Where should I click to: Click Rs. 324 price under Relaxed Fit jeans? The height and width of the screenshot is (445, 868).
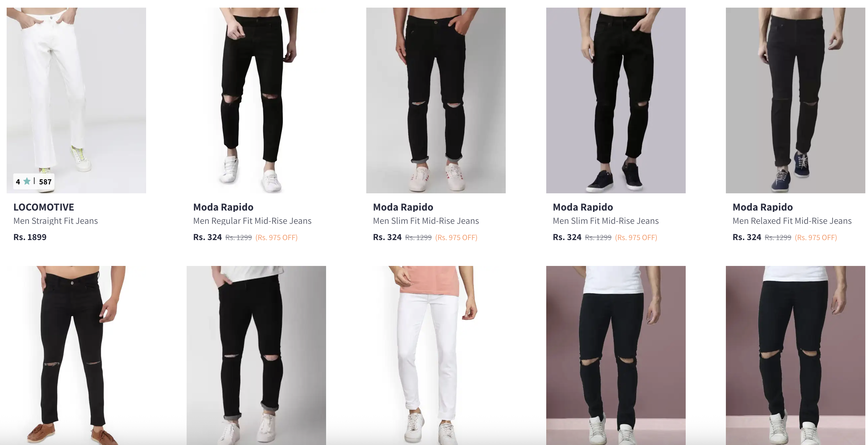(747, 237)
